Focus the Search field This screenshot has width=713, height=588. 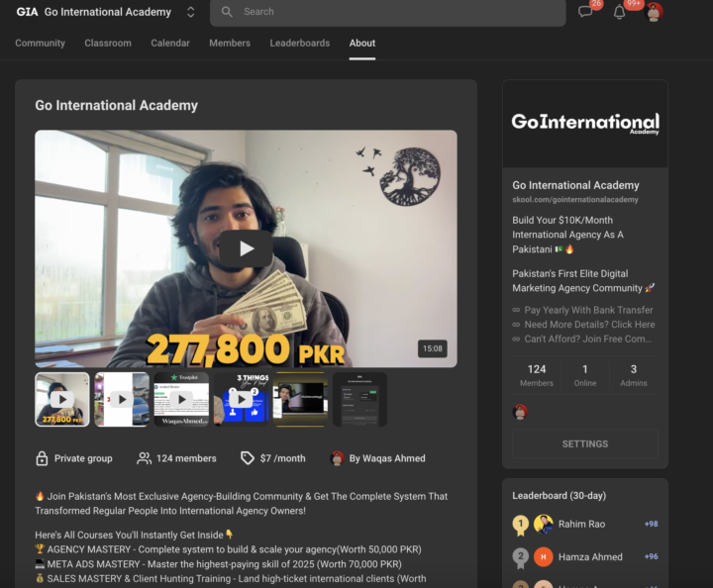pyautogui.click(x=388, y=12)
